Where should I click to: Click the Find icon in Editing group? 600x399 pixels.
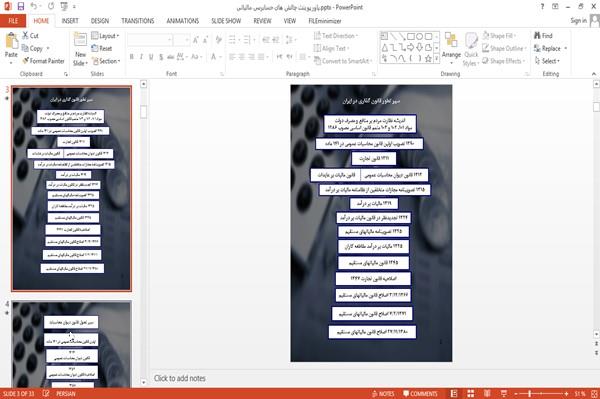pos(544,36)
